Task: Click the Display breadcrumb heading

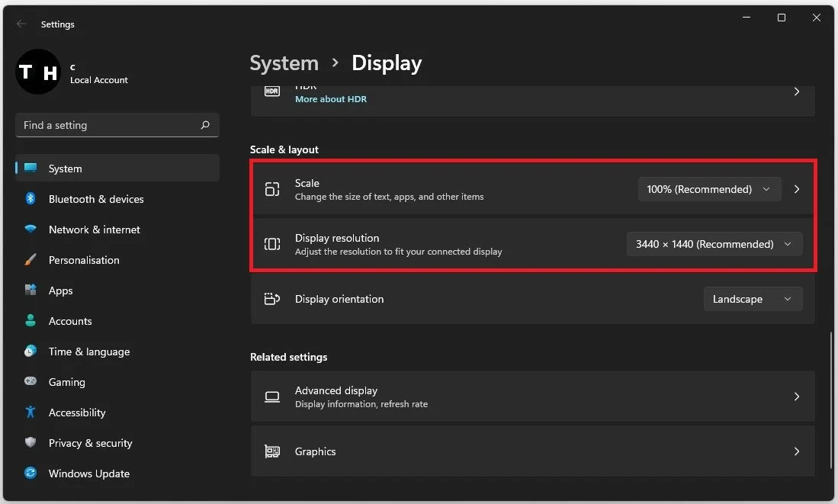Action: point(387,63)
